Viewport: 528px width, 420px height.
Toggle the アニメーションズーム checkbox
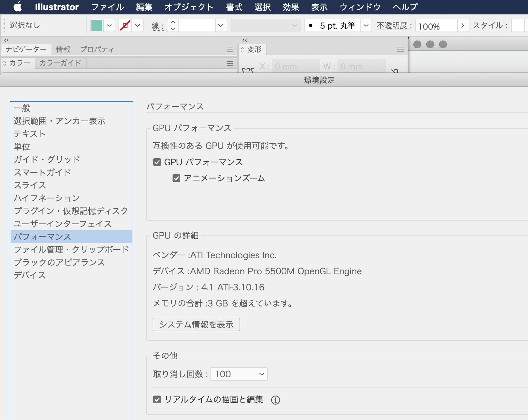(x=176, y=178)
